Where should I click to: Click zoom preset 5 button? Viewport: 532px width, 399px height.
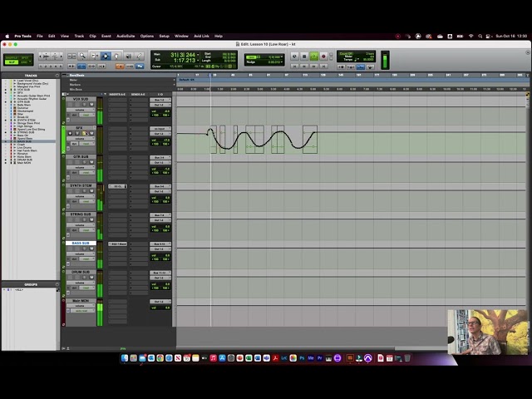coord(61,66)
